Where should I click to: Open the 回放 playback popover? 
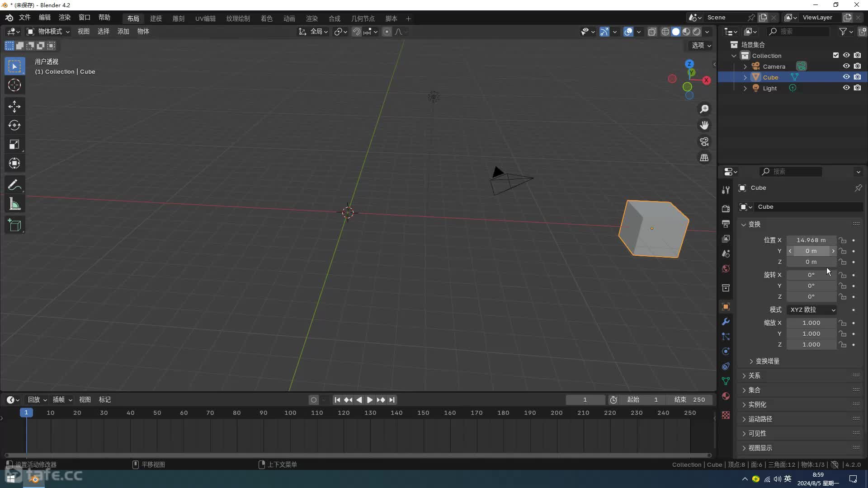coord(37,400)
